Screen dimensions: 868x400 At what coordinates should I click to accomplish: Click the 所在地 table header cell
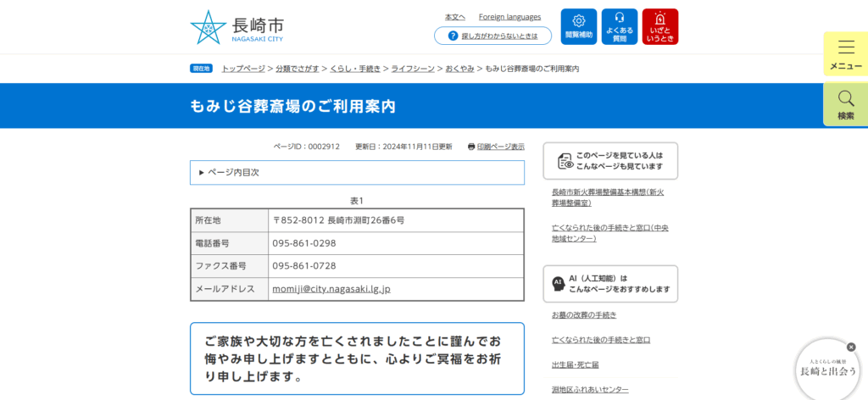229,220
